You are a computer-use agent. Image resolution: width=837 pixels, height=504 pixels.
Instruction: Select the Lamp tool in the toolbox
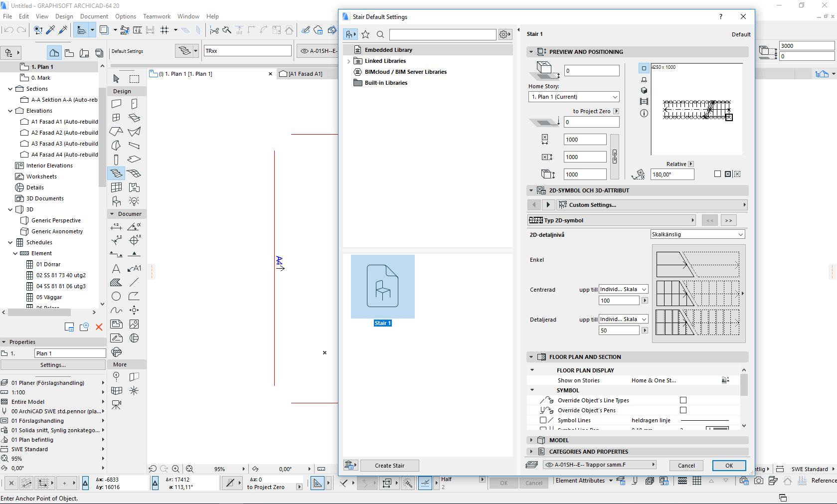134,201
